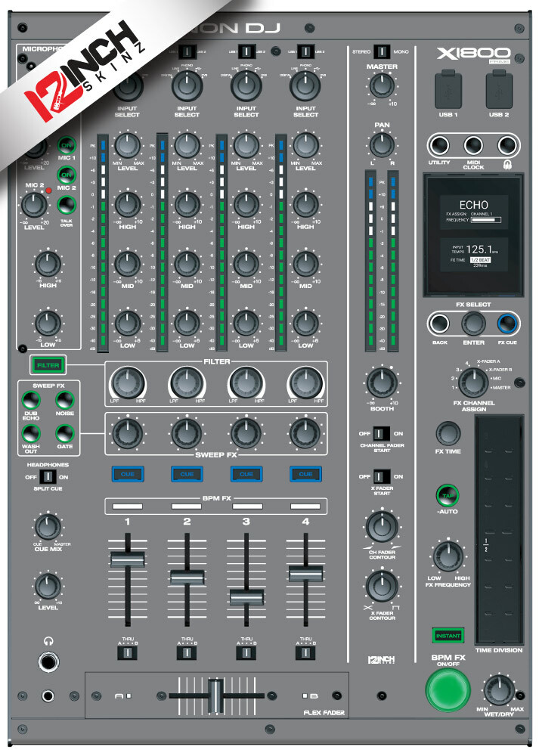The width and height of the screenshot is (539, 756).
Task: Click channel 1 LEVEL trim knob
Action: point(127,145)
